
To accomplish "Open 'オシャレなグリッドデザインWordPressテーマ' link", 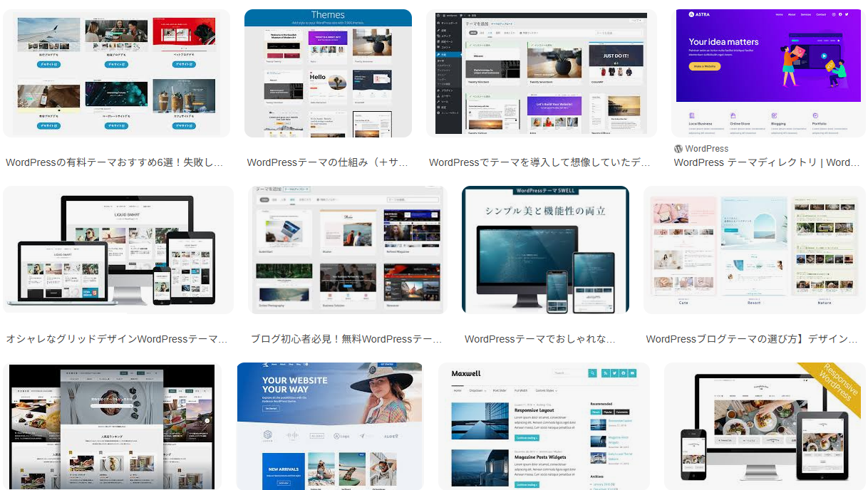I will (116, 339).
